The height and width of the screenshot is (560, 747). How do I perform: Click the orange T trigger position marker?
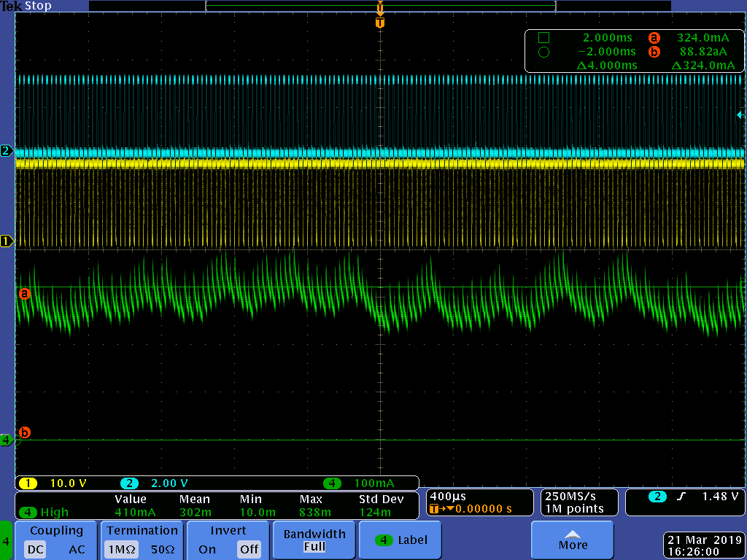(x=379, y=23)
